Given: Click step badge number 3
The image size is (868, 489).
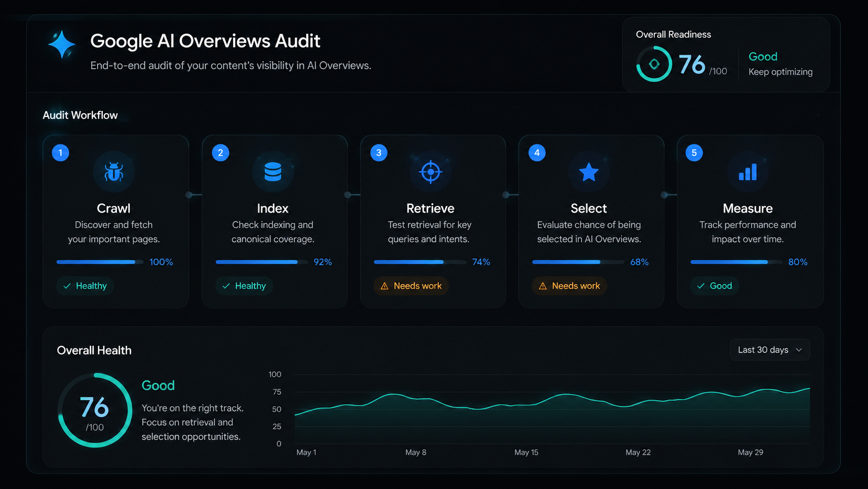Looking at the screenshot, I should click(x=379, y=153).
